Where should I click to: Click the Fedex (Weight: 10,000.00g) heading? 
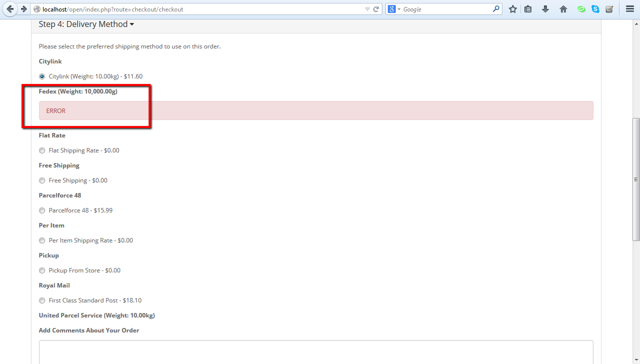78,91
